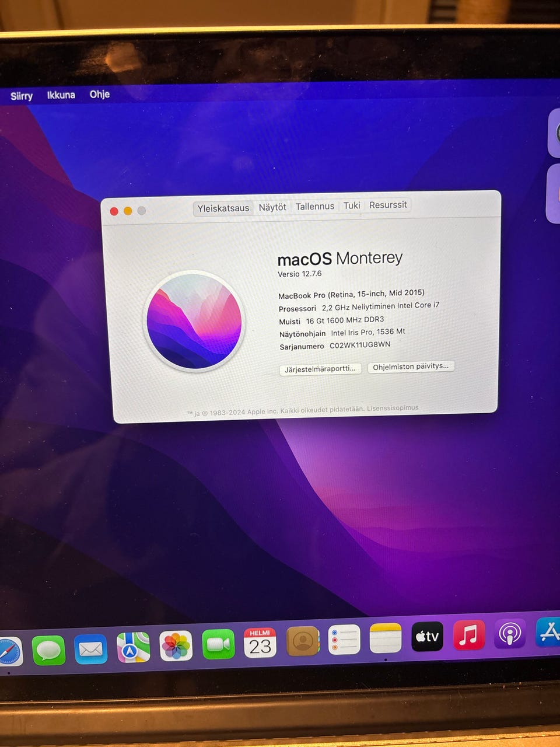The width and height of the screenshot is (560, 747).
Task: Close the About This Mac window
Action: [x=114, y=211]
